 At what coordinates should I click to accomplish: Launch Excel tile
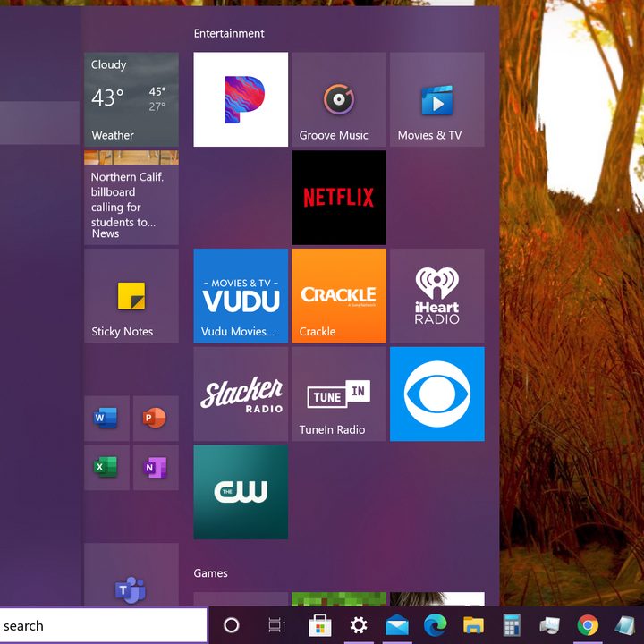pos(106,467)
